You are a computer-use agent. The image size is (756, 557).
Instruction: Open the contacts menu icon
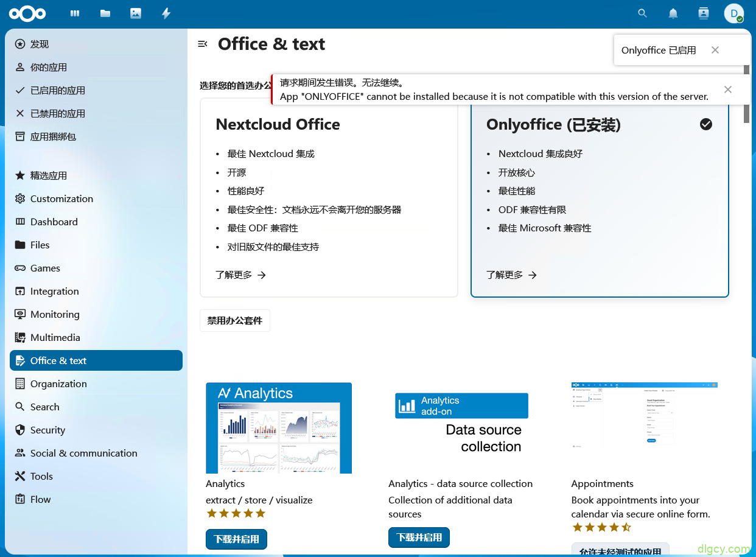(704, 13)
